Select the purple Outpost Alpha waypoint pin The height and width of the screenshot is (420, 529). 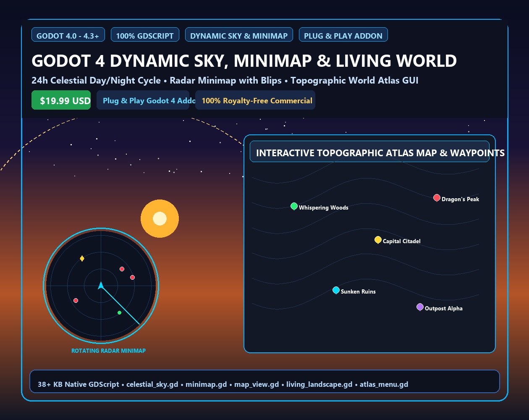[x=420, y=307]
